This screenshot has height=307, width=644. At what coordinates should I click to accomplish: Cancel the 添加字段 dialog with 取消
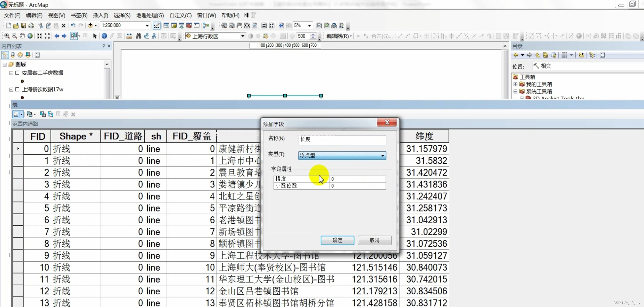click(x=374, y=240)
